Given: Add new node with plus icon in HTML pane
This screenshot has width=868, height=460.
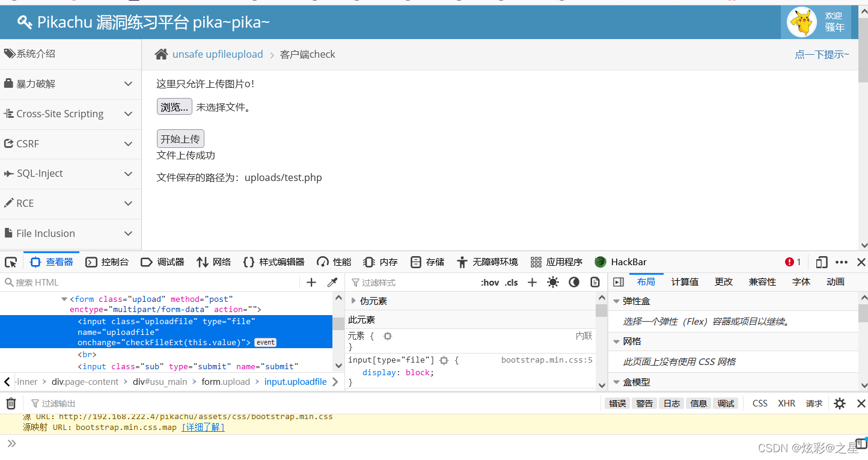Looking at the screenshot, I should tap(311, 283).
